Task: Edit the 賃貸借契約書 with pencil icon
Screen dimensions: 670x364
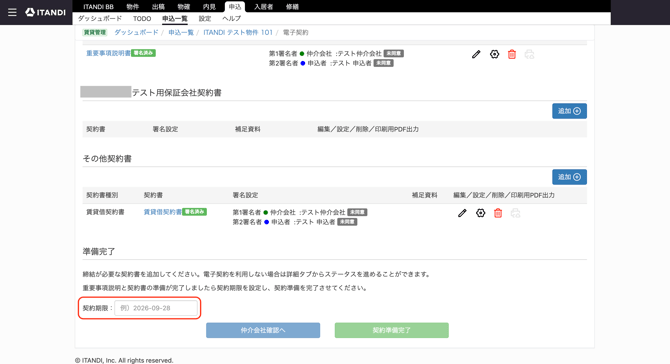Action: 462,213
